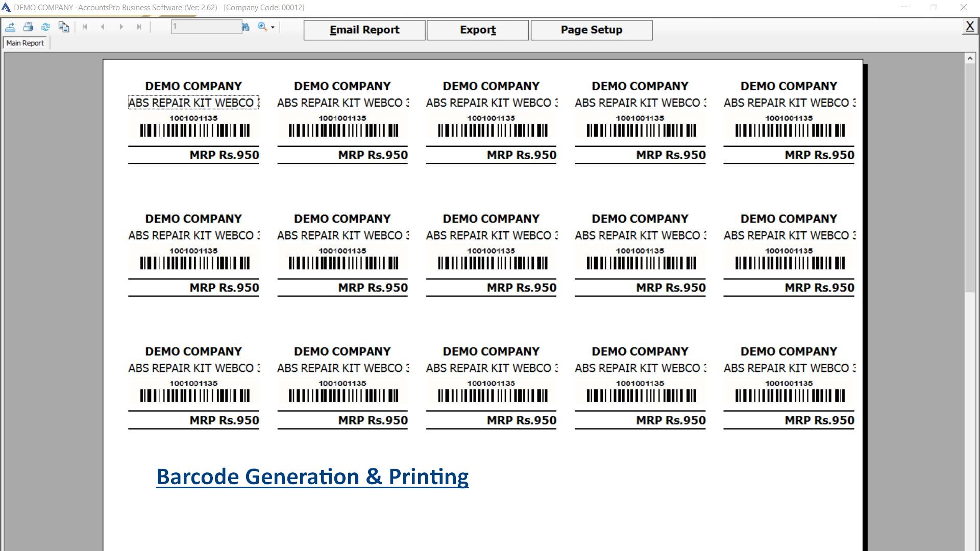Go to first page with navigation arrow
This screenshot has height=551, width=980.
85,27
